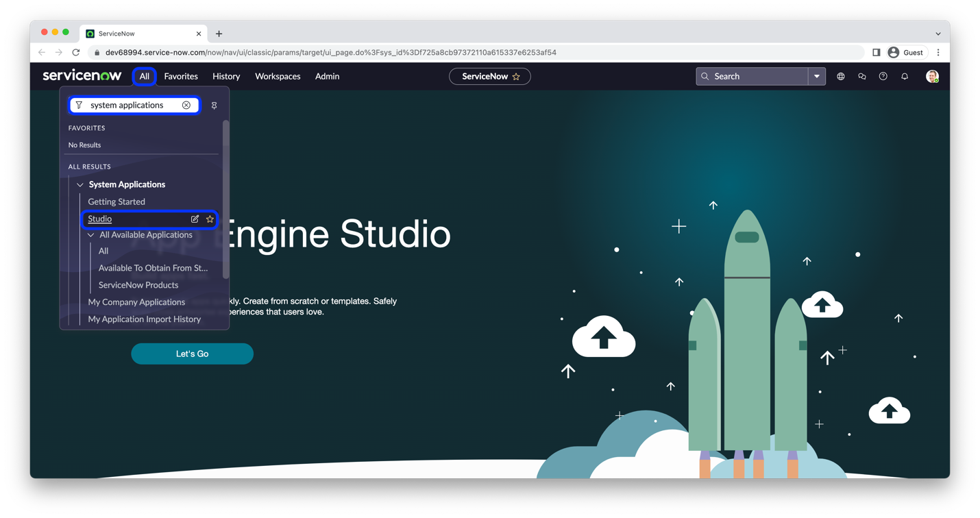Clear the navigation filter text
This screenshot has height=518, width=980.
coord(186,106)
